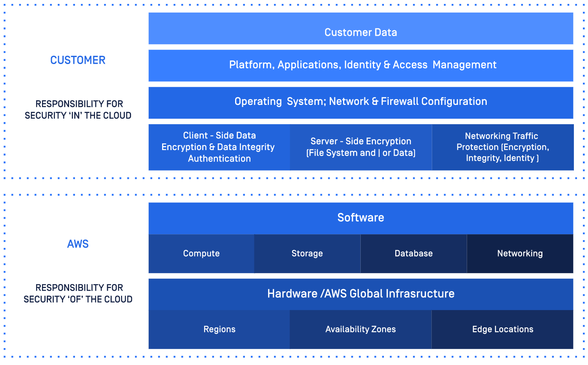
Task: Select the Compute tile
Action: (x=201, y=254)
